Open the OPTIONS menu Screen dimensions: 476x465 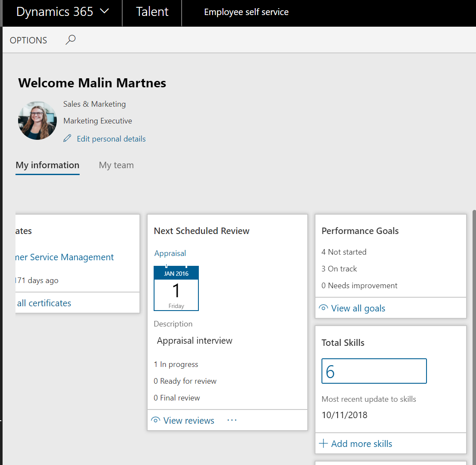point(28,40)
